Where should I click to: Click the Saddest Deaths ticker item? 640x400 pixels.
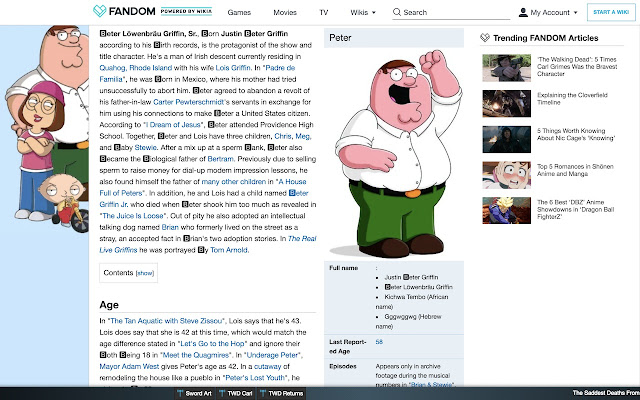(606, 393)
